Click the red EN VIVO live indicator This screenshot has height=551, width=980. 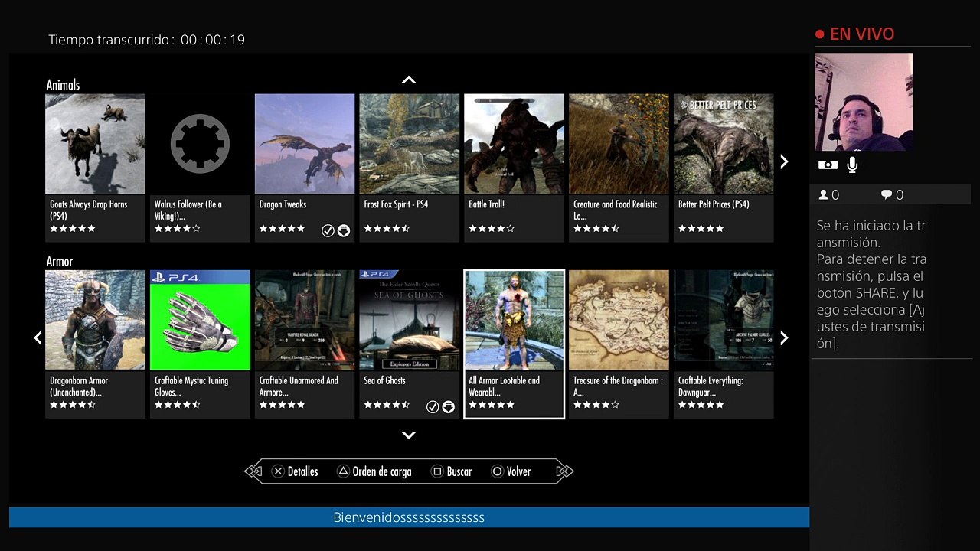tap(854, 34)
